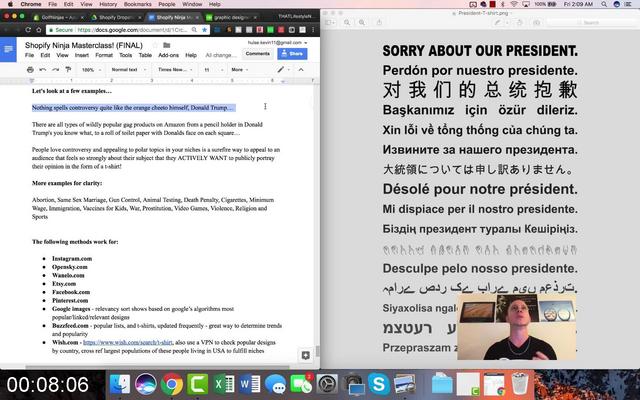Reload the page in Chrome
The image size is (640, 400).
click(28, 30)
